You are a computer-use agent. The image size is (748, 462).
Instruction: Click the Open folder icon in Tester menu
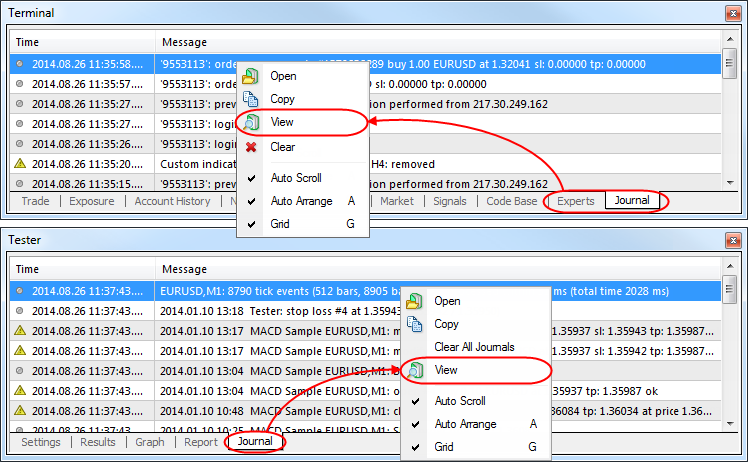[x=415, y=301]
